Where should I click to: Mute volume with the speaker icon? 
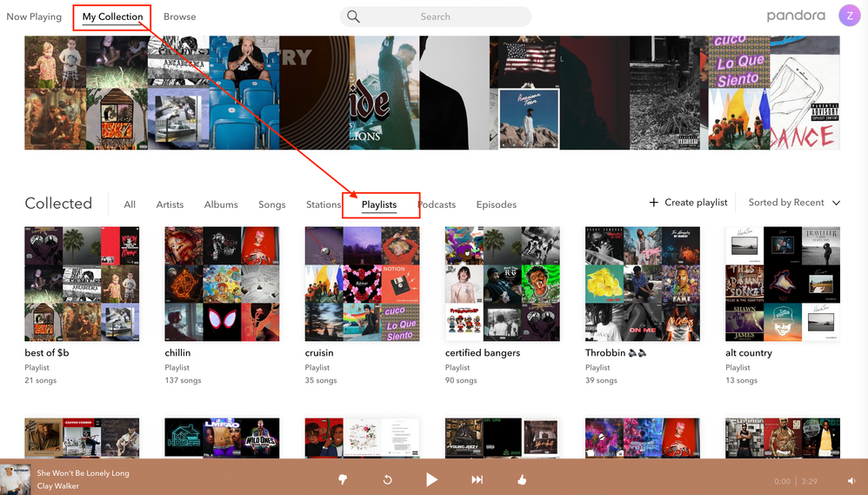click(x=851, y=481)
